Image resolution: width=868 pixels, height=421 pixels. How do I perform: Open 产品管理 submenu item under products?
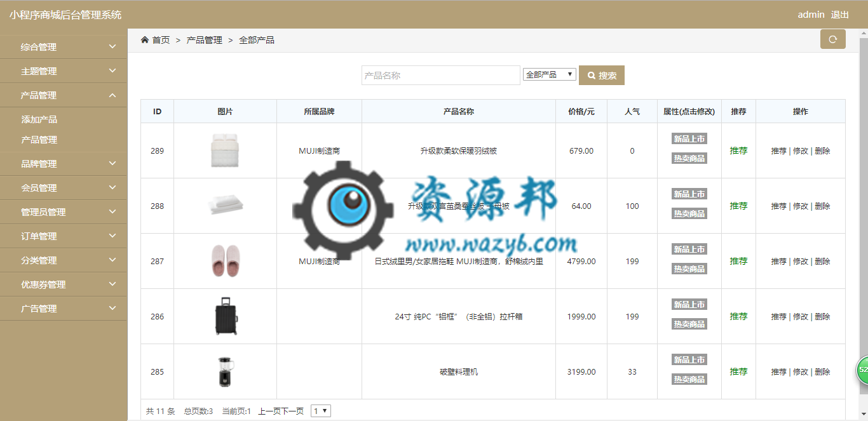(39, 140)
